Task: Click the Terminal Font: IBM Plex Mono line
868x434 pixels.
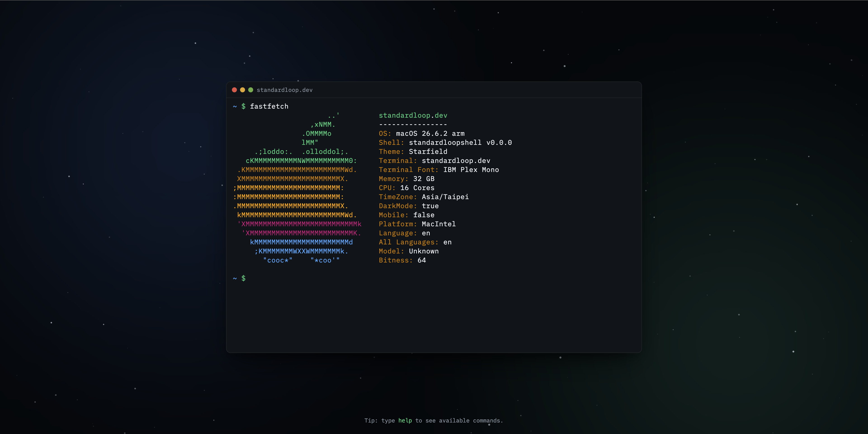Action: [x=439, y=170]
